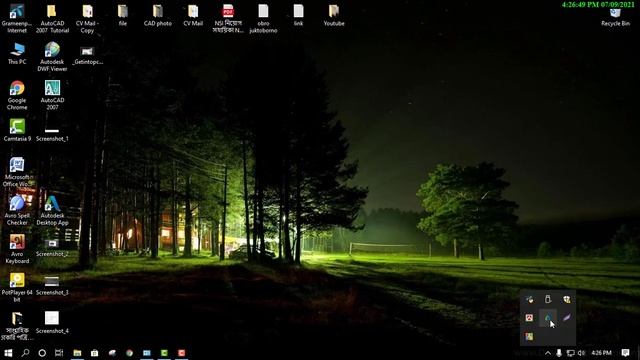Image resolution: width=640 pixels, height=360 pixels.
Task: Select the AutoCAD 2007 desktop shortcut
Action: click(x=52, y=95)
